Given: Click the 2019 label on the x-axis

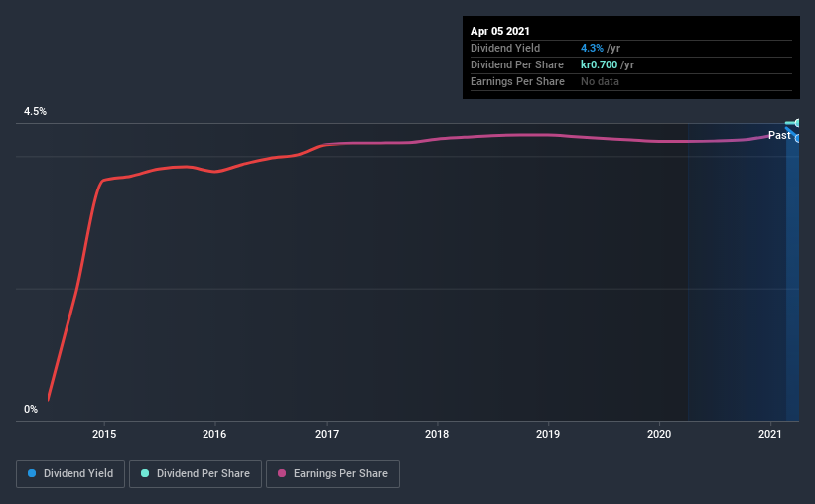Looking at the screenshot, I should click(548, 434).
